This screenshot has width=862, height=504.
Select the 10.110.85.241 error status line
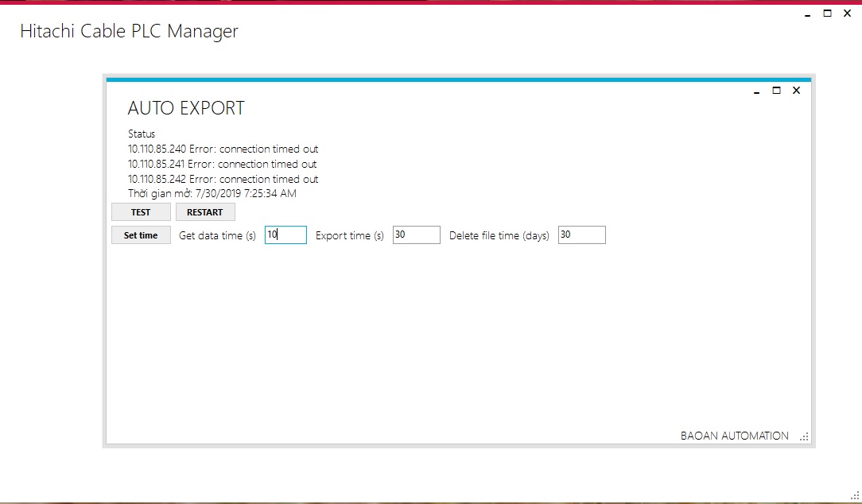[223, 164]
